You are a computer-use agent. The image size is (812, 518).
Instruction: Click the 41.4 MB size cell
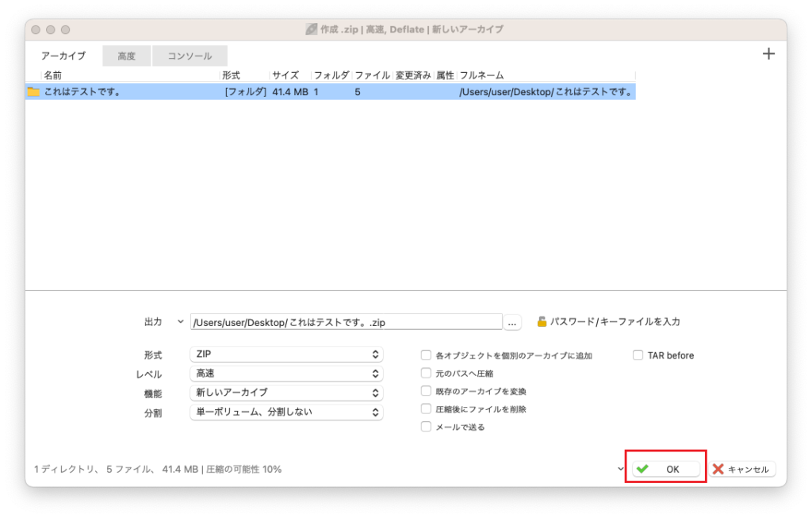pyautogui.click(x=290, y=92)
